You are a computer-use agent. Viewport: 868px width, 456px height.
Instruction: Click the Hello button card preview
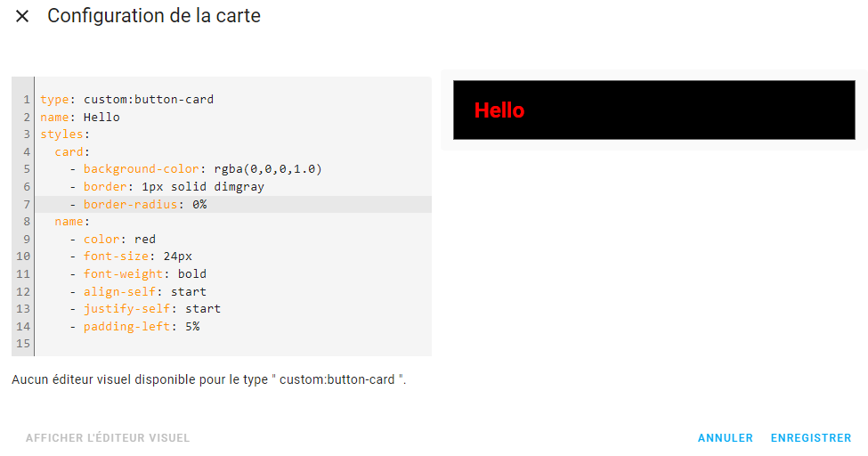[x=654, y=110]
